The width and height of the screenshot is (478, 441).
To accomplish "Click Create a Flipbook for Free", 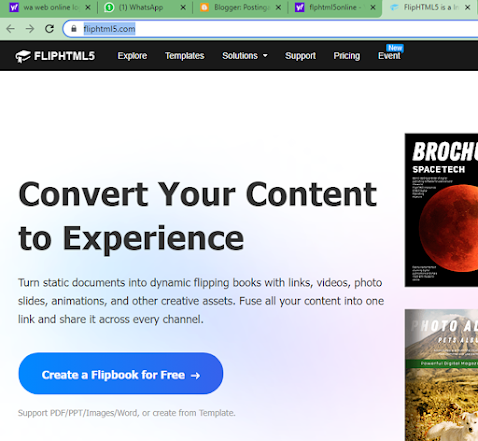I will [x=121, y=373].
